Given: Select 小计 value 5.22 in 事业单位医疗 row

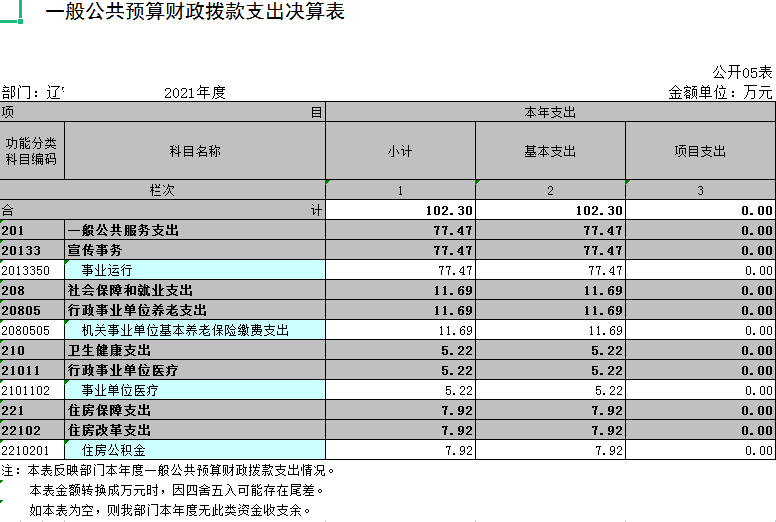Looking at the screenshot, I should tap(400, 390).
